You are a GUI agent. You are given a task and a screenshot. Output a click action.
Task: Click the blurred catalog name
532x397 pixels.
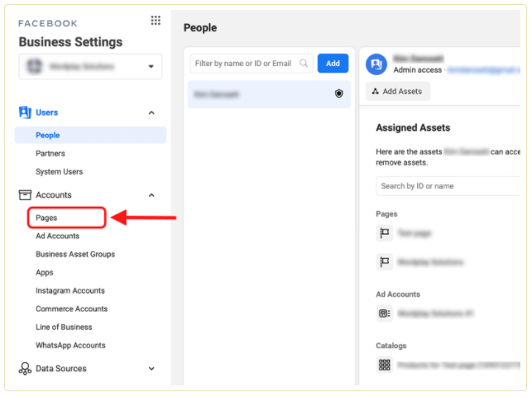click(x=458, y=365)
